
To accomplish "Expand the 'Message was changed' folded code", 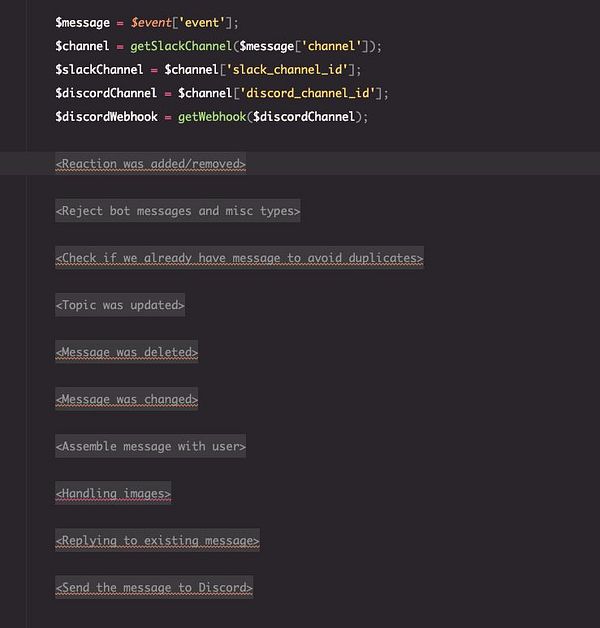I will pyautogui.click(x=127, y=399).
